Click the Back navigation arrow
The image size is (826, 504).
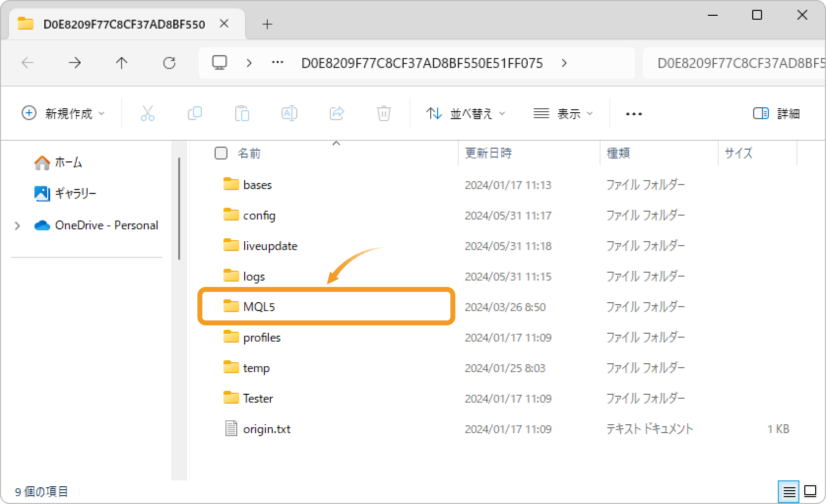pyautogui.click(x=28, y=63)
